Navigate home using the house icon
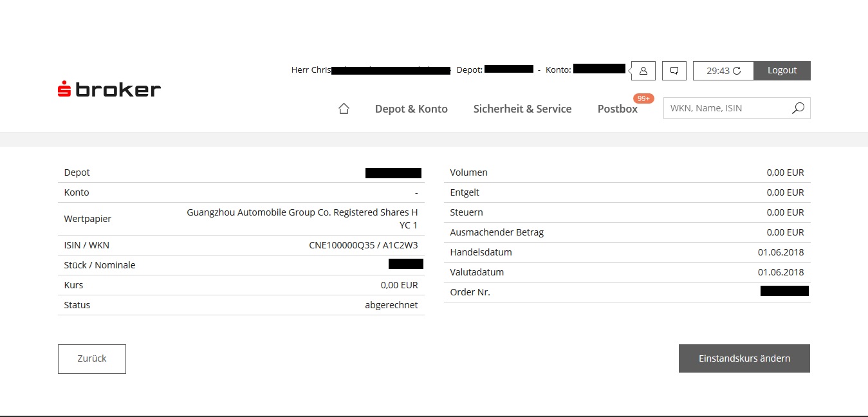 (344, 109)
